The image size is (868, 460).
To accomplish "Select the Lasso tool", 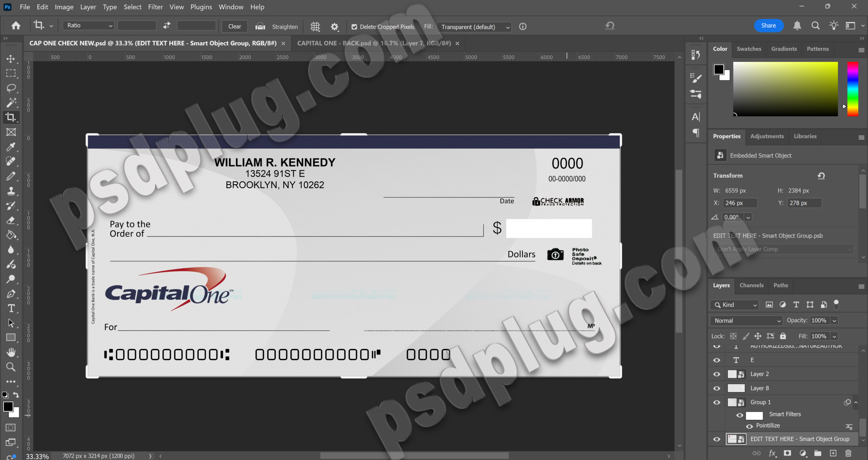I will coord(11,88).
